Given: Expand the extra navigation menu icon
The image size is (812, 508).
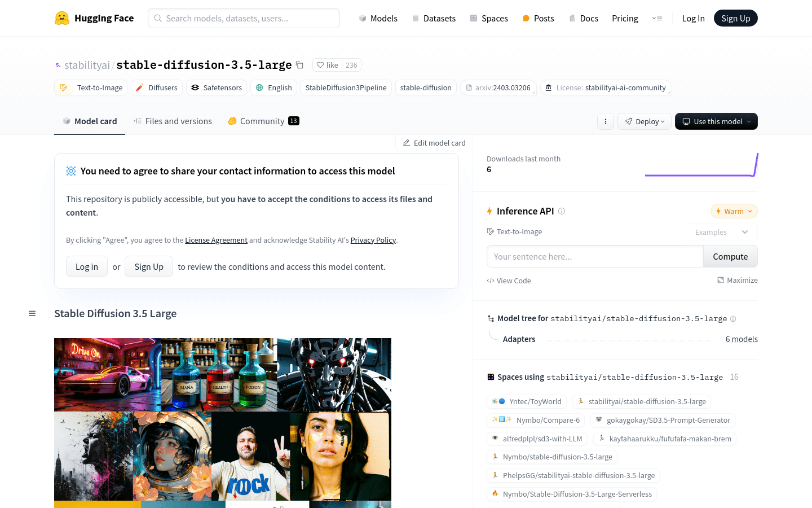Looking at the screenshot, I should point(657,18).
